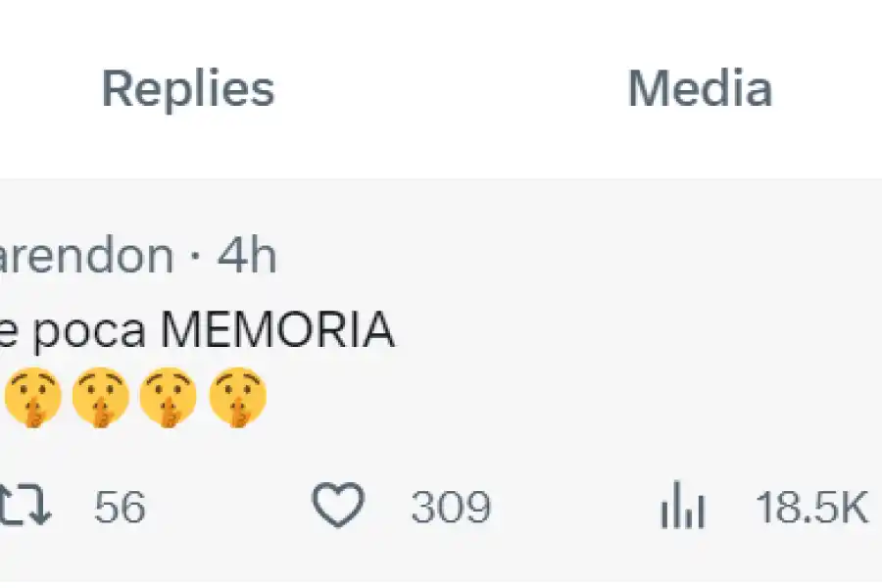The image size is (882, 588).
Task: Click the second shushing face emoji
Action: (101, 398)
